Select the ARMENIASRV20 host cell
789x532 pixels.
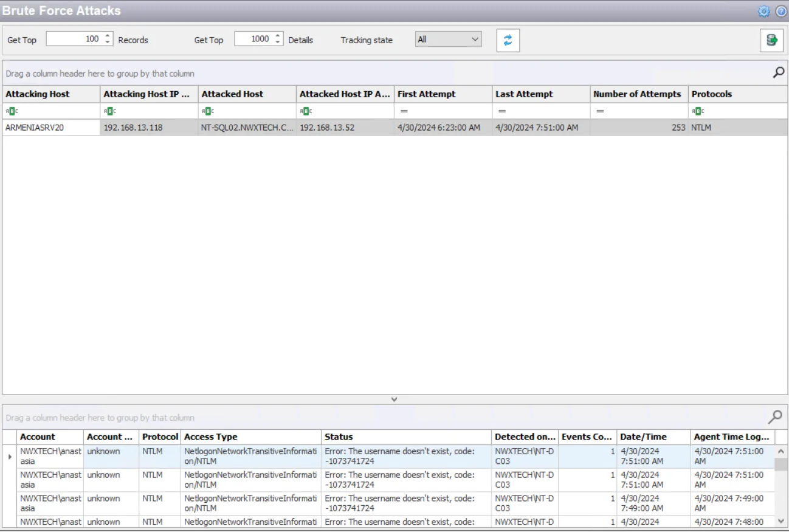click(51, 128)
